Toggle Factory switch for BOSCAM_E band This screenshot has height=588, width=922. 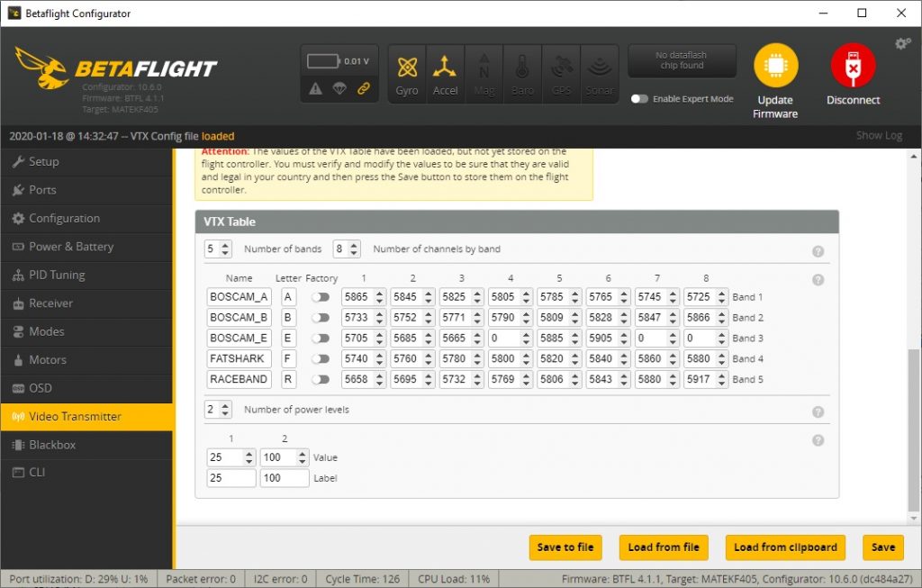(321, 338)
